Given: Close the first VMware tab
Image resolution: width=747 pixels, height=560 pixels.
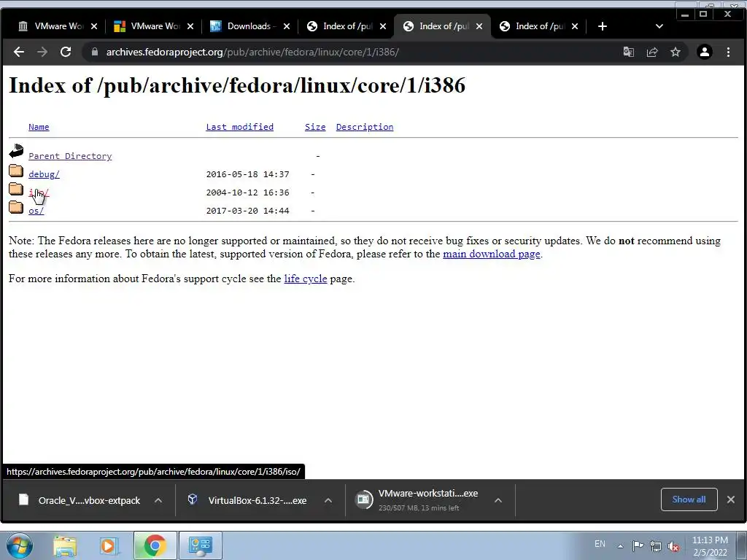Looking at the screenshot, I should pos(94,26).
